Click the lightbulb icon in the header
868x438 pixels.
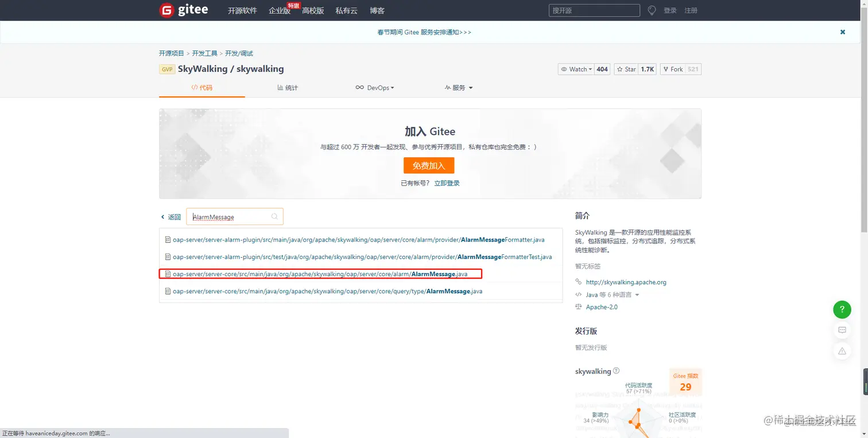pyautogui.click(x=652, y=10)
